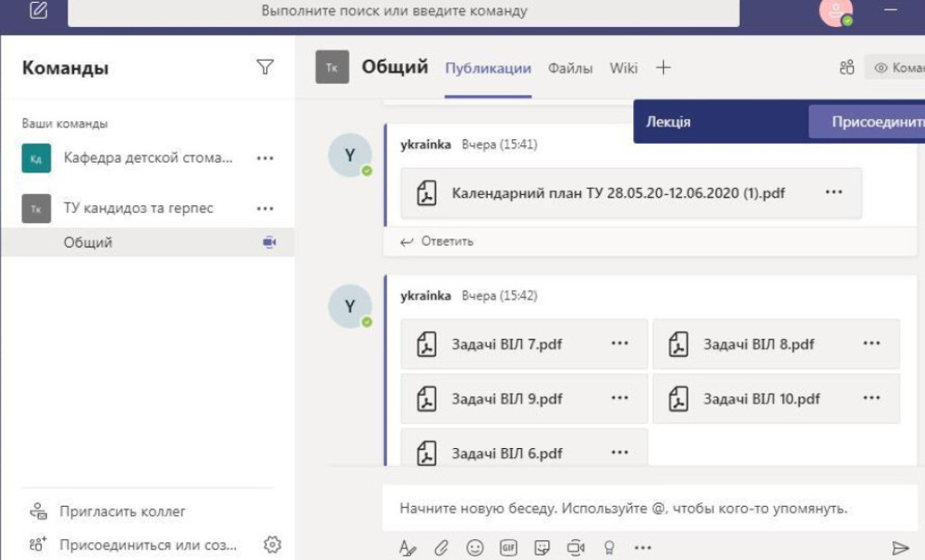Open the Wiki tab
925x560 pixels.
click(622, 68)
